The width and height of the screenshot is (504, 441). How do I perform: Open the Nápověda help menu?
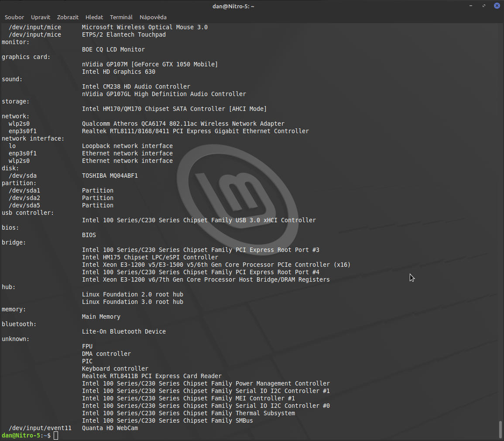pyautogui.click(x=153, y=17)
